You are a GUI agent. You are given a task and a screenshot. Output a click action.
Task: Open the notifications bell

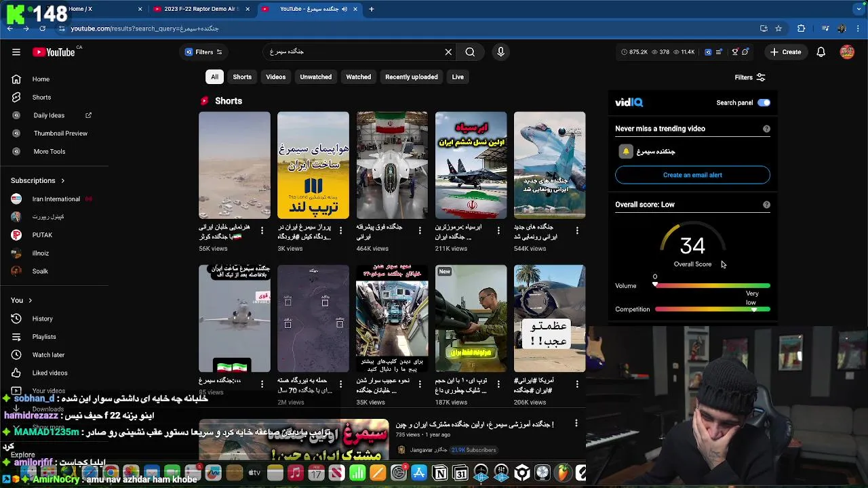(821, 52)
